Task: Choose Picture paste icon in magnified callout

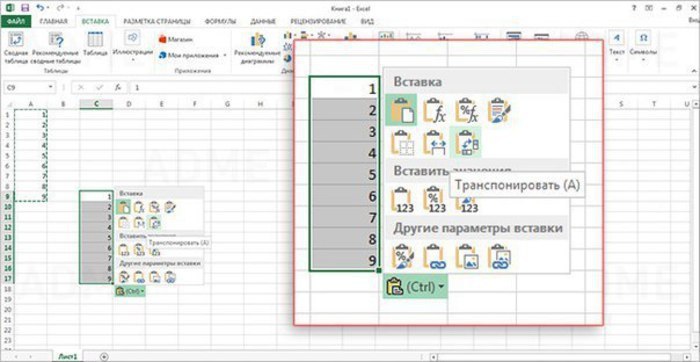Action: [467, 257]
